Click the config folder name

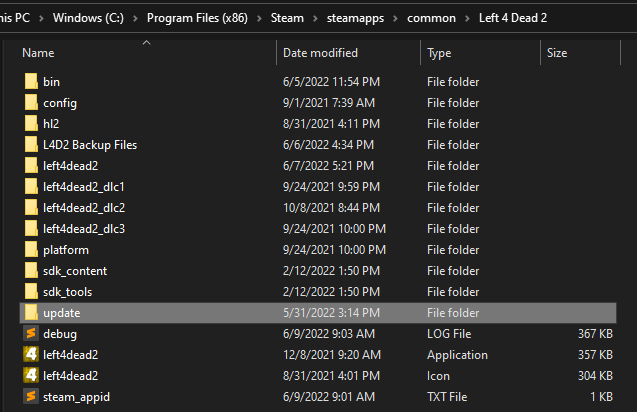(60, 103)
